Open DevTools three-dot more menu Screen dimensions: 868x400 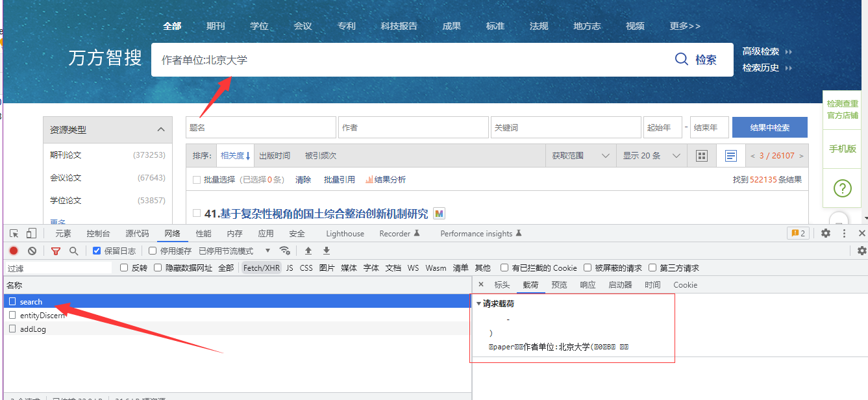[x=844, y=233]
